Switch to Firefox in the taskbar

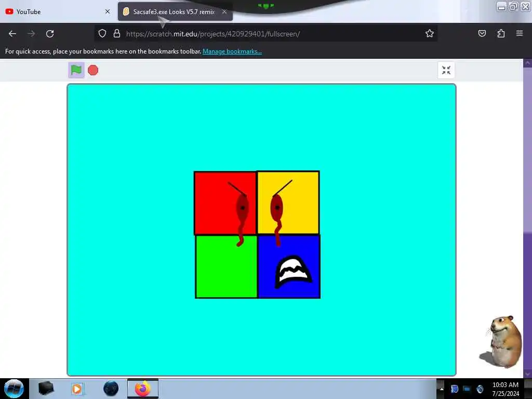pos(143,389)
